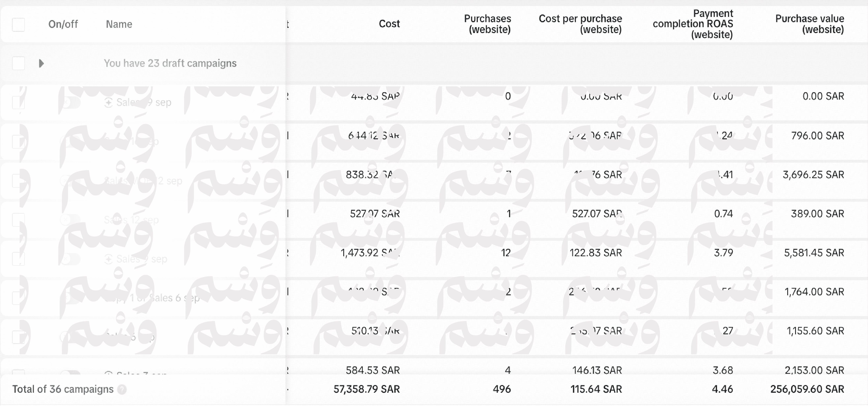
Task: Sort by Purchases (website) column header
Action: (487, 24)
